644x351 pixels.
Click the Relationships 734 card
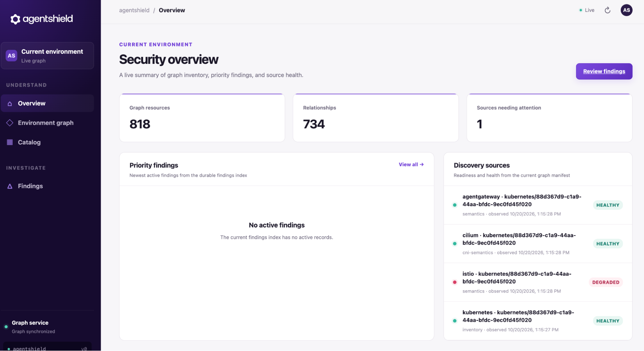click(376, 118)
